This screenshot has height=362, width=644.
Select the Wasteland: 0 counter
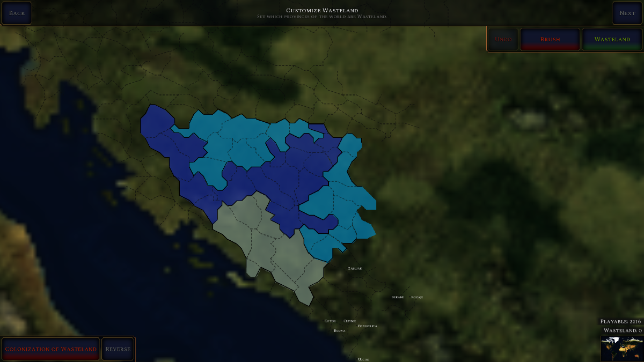623,330
